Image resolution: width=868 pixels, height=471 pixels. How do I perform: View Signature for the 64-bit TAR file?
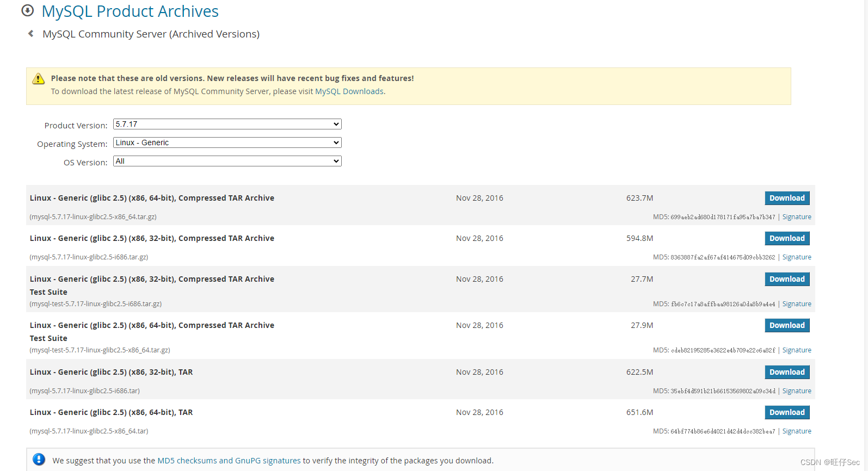pyautogui.click(x=797, y=431)
